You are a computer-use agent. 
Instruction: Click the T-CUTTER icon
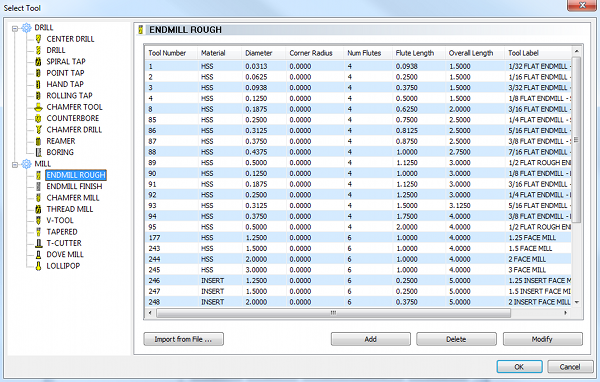click(x=38, y=243)
